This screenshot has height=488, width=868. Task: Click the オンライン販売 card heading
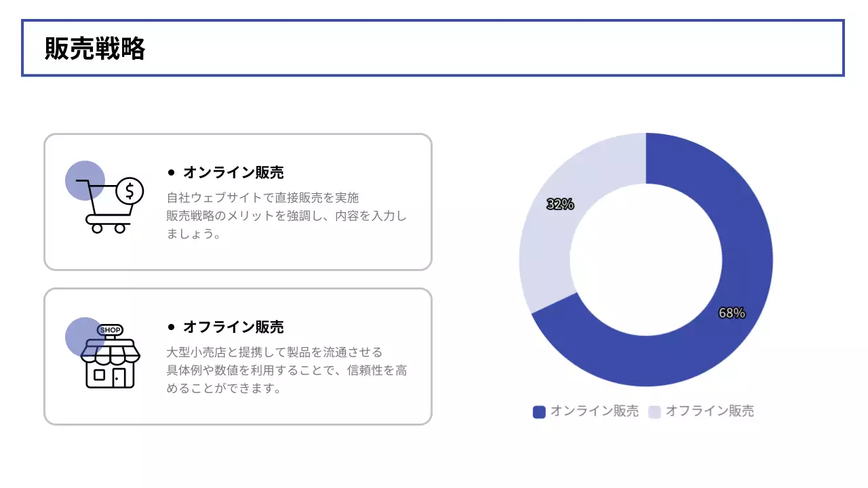point(233,173)
